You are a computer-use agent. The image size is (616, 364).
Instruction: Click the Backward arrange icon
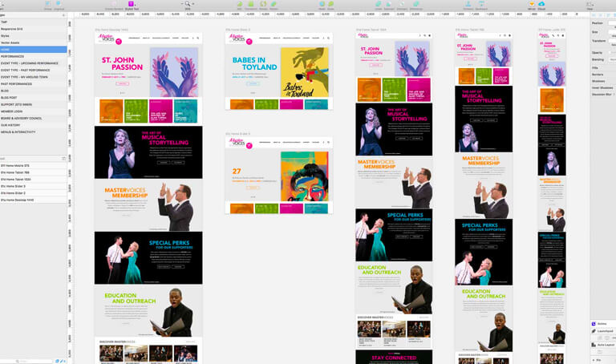pyautogui.click(x=481, y=4)
